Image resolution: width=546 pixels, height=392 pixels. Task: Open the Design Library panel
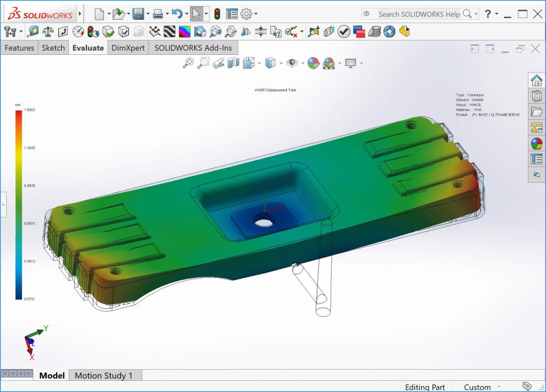click(x=536, y=96)
